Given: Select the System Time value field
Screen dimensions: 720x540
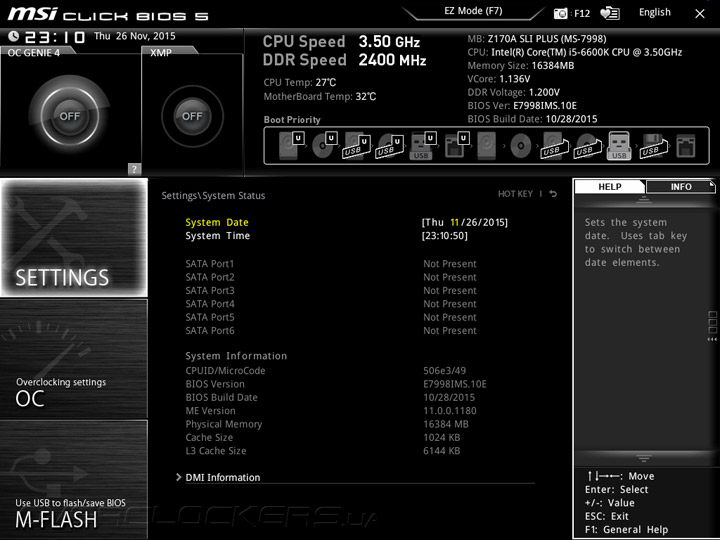Looking at the screenshot, I should click(444, 236).
